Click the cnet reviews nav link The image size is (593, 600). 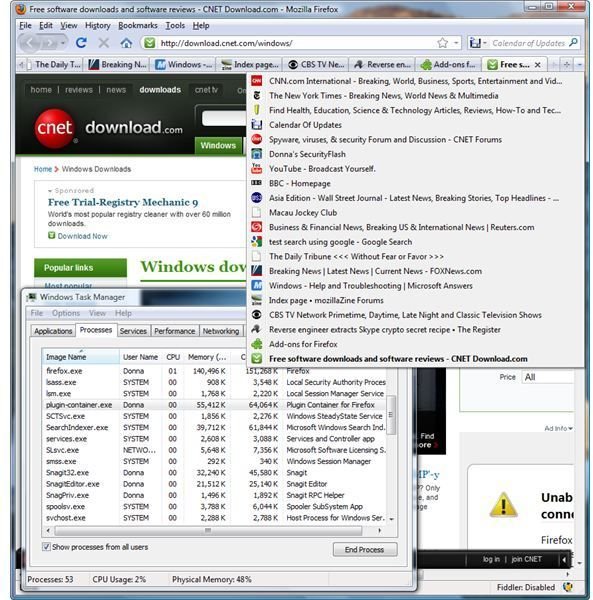pos(78,90)
